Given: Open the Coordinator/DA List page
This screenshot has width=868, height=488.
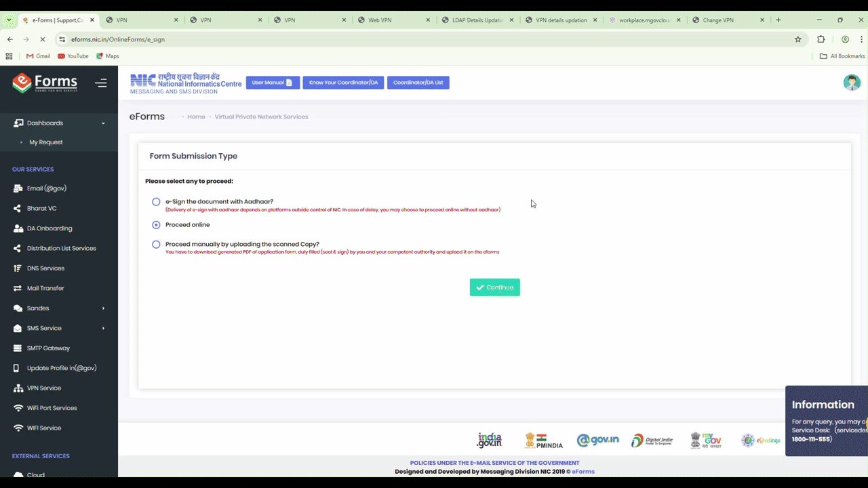Looking at the screenshot, I should 418,82.
